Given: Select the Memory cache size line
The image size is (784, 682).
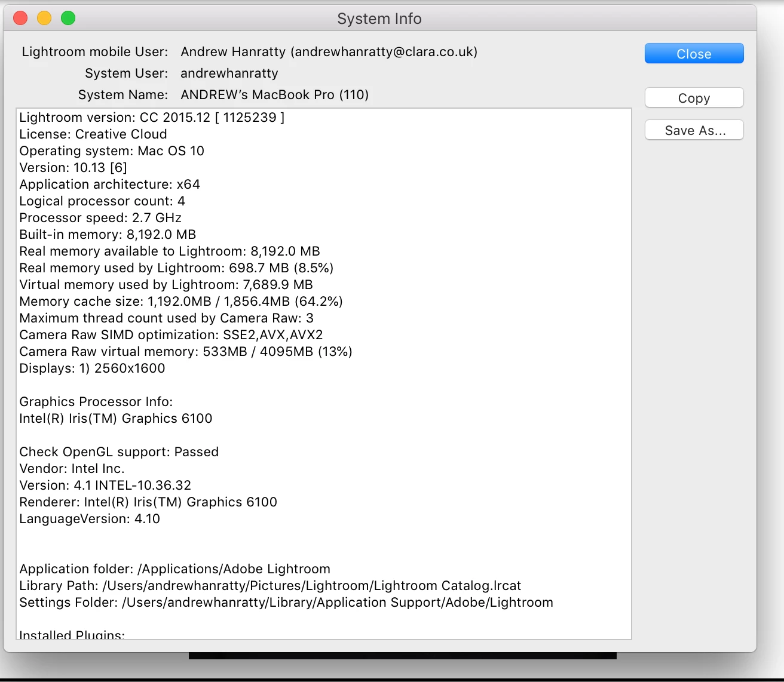Looking at the screenshot, I should pyautogui.click(x=181, y=301).
